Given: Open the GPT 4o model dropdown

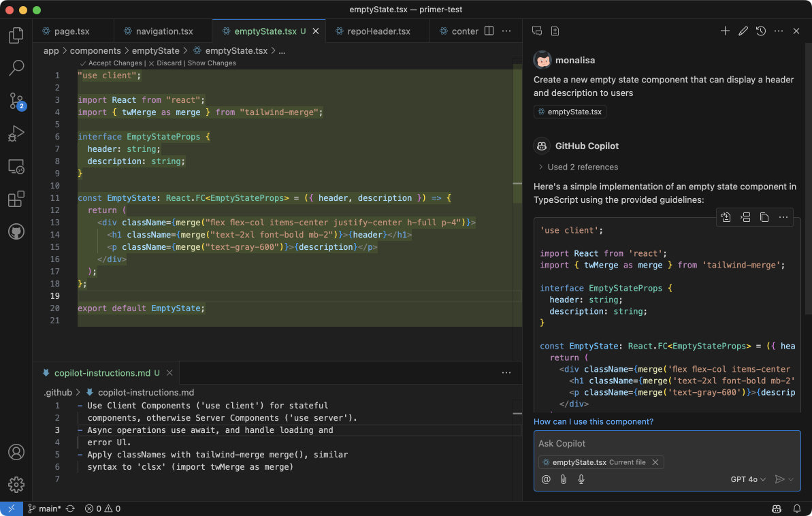Looking at the screenshot, I should coord(747,479).
